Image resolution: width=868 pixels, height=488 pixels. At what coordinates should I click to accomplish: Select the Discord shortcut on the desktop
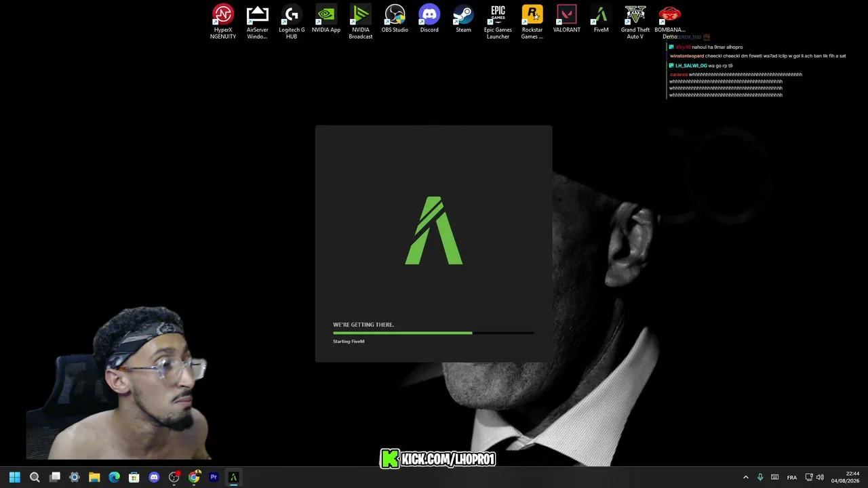point(429,19)
